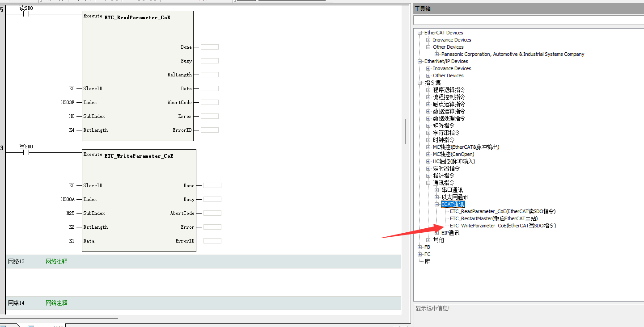Image resolution: width=644 pixels, height=327 pixels.
Task: Click the ladder editor vertical scrollbar
Action: (x=406, y=132)
